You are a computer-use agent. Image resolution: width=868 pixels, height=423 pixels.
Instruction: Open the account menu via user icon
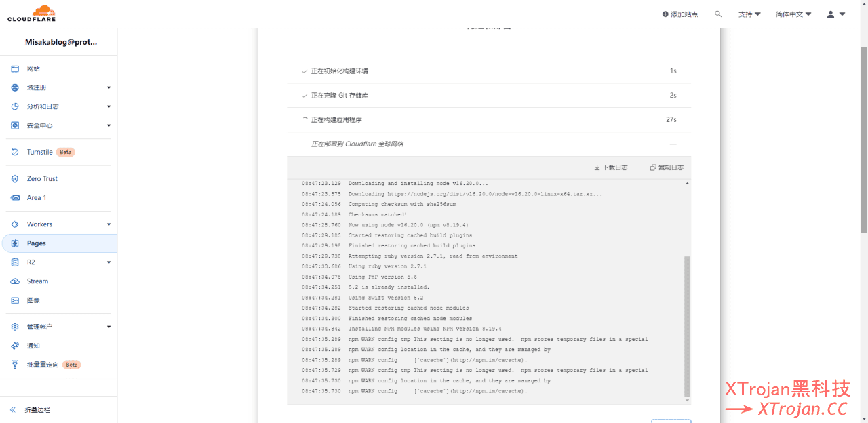tap(831, 13)
